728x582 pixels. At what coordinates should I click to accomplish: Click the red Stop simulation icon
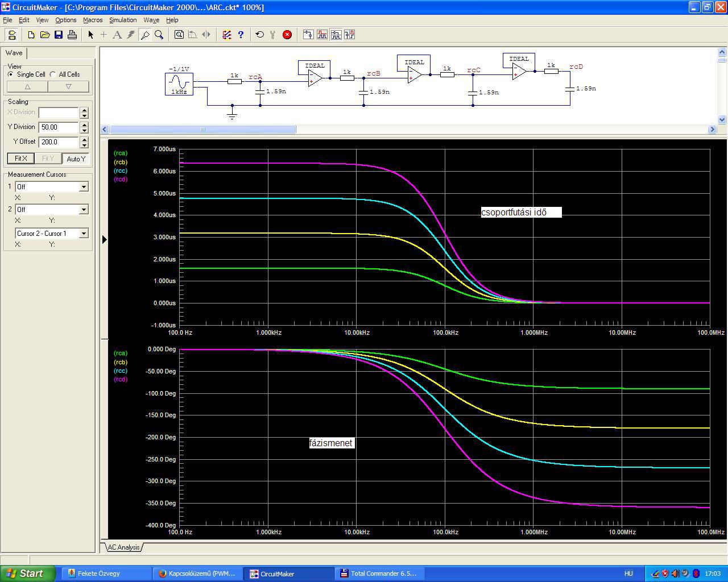click(287, 35)
